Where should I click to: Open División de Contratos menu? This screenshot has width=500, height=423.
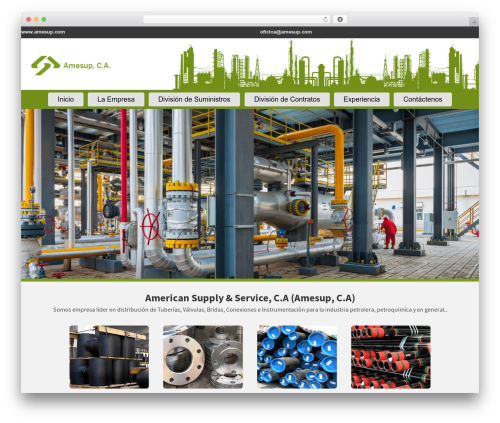pos(287,99)
